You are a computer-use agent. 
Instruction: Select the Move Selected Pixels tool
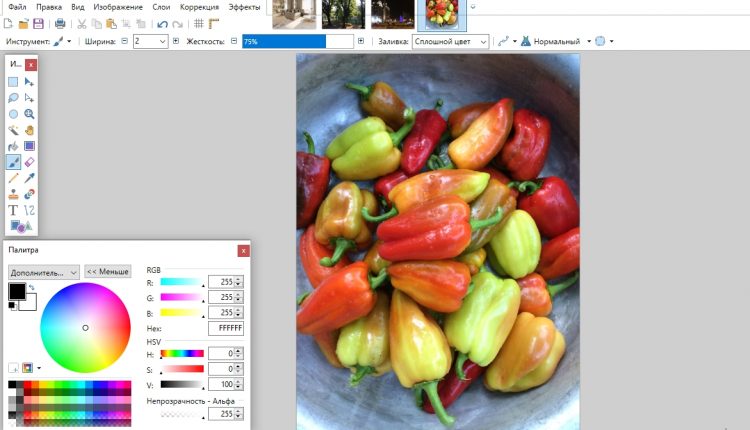point(29,82)
